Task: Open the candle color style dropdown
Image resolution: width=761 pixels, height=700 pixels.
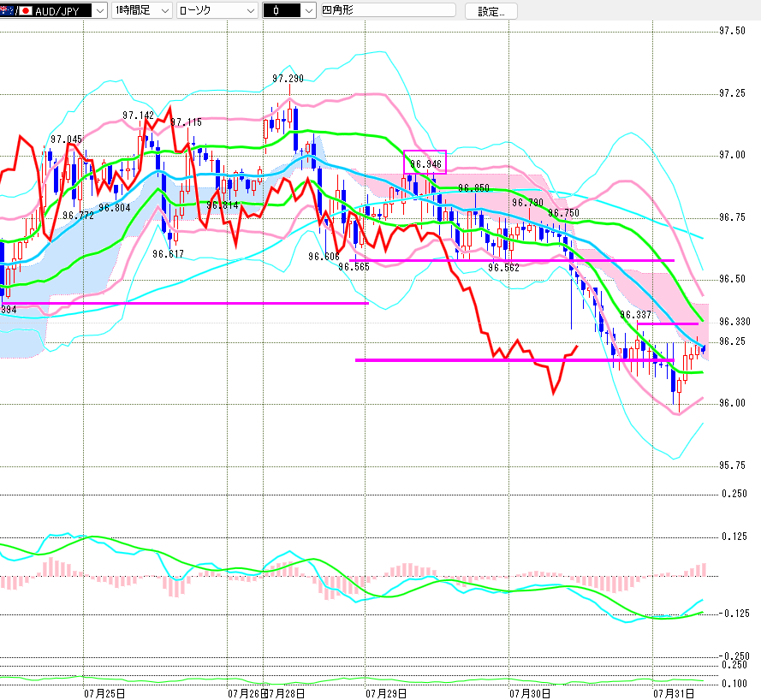Action: (x=289, y=10)
